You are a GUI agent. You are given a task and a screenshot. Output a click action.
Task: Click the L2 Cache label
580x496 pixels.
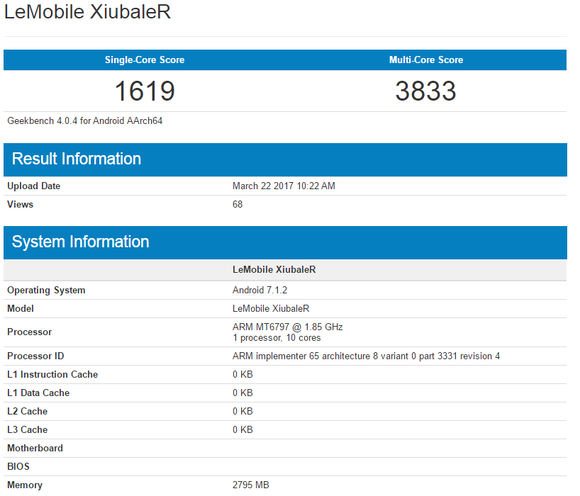point(27,412)
